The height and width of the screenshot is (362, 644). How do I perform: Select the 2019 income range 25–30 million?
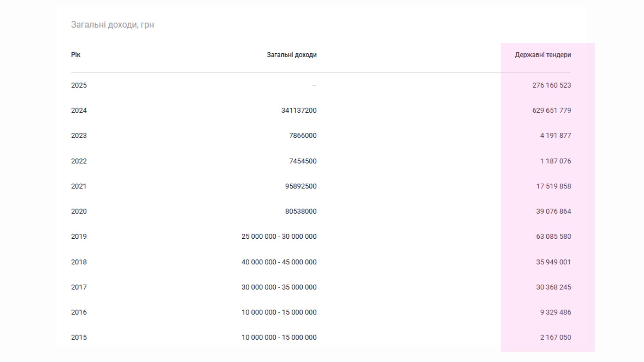pos(279,236)
